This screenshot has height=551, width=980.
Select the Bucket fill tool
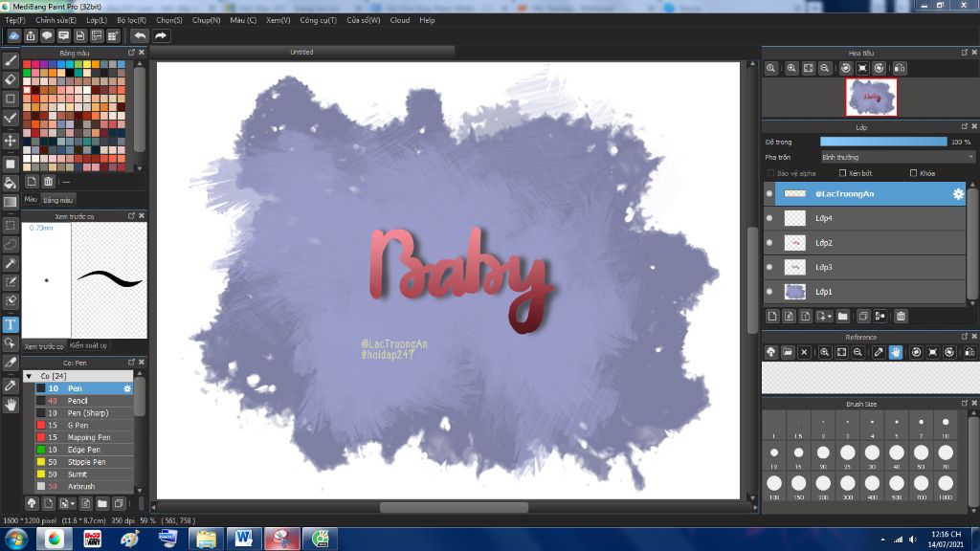tap(11, 183)
